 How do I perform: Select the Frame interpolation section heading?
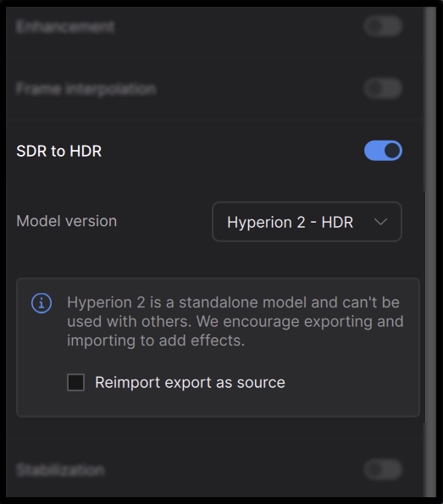click(x=86, y=89)
